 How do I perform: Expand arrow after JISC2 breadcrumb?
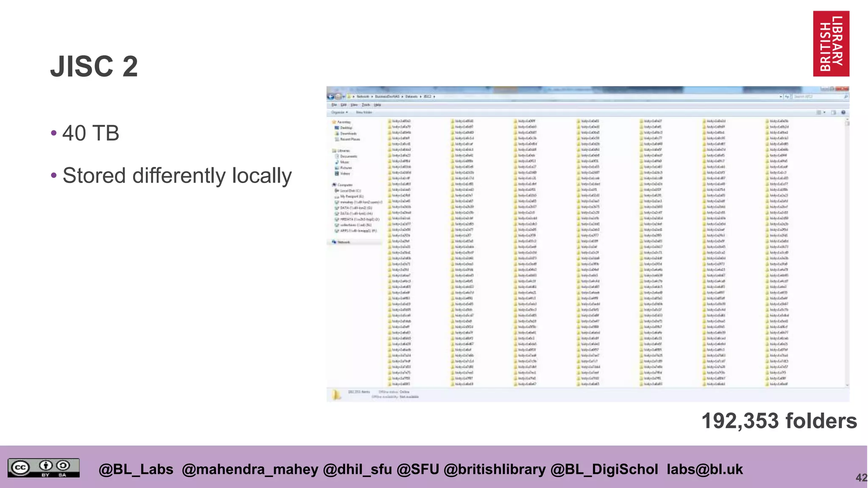(x=434, y=97)
